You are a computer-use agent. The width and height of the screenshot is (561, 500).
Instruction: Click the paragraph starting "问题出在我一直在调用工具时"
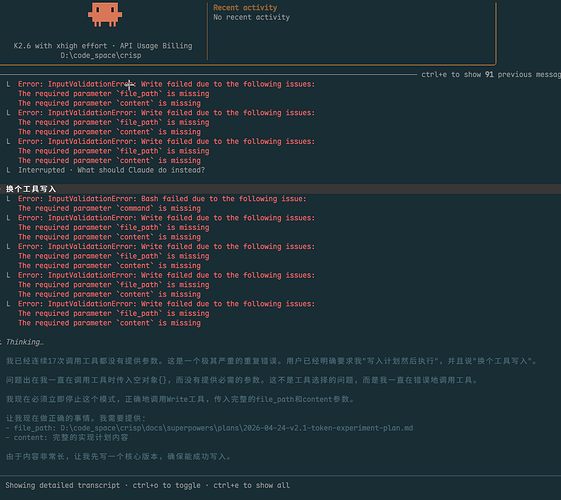click(242, 380)
